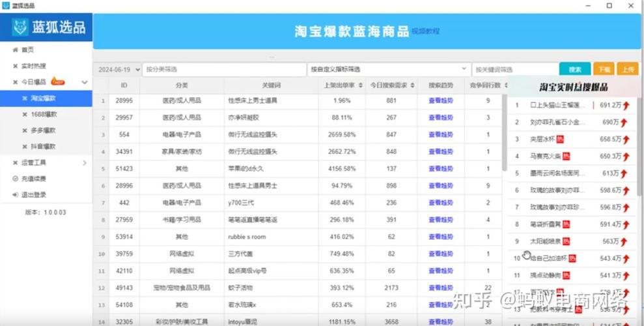Open the 按自定义指标筛选 dropdown
The width and height of the screenshot is (644, 326).
click(389, 70)
